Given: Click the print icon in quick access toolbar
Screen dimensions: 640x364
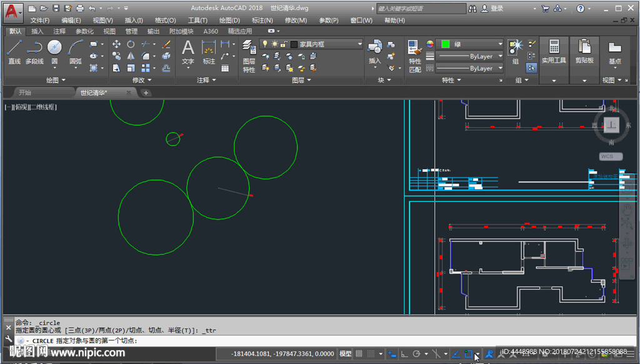Looking at the screenshot, I should pyautogui.click(x=80, y=8).
